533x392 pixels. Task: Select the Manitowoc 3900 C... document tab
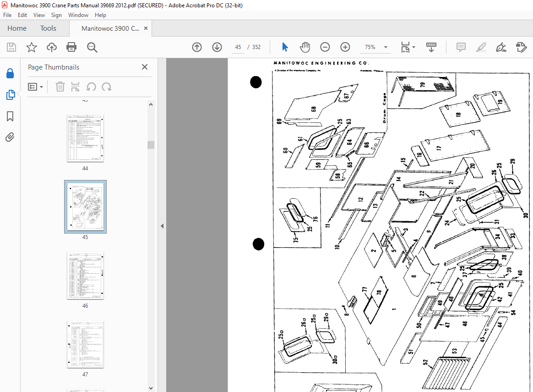(110, 28)
